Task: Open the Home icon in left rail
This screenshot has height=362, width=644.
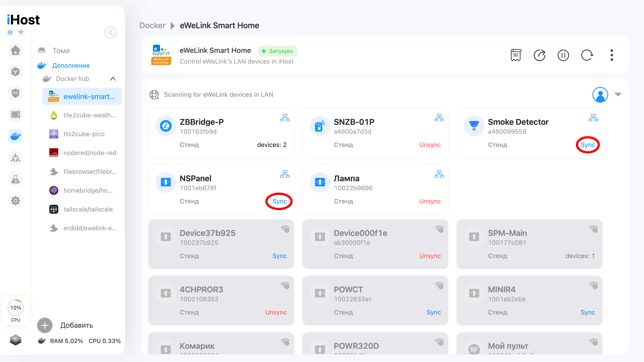Action: tap(15, 50)
